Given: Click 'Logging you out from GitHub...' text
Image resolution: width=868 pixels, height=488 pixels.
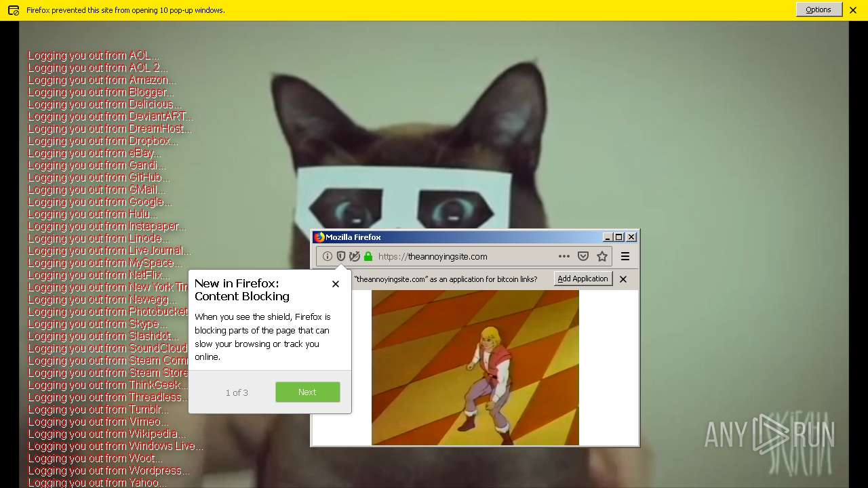Looking at the screenshot, I should [x=99, y=178].
